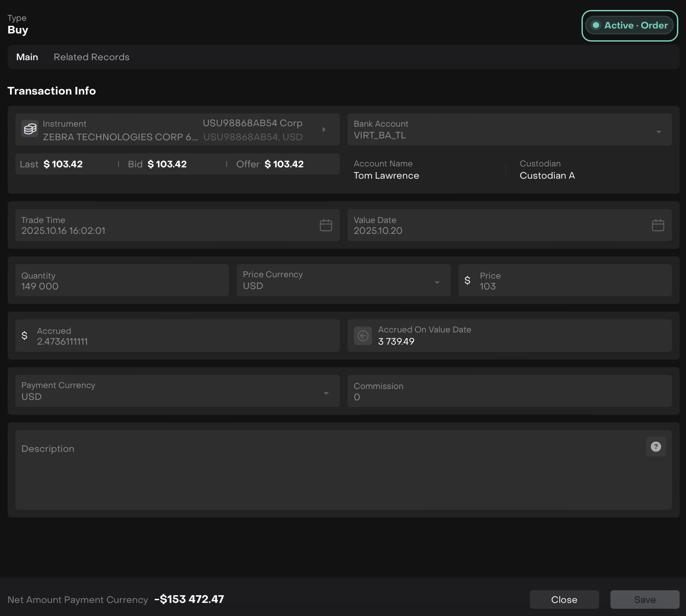Toggle the Active Order status badge
686x616 pixels.
629,25
